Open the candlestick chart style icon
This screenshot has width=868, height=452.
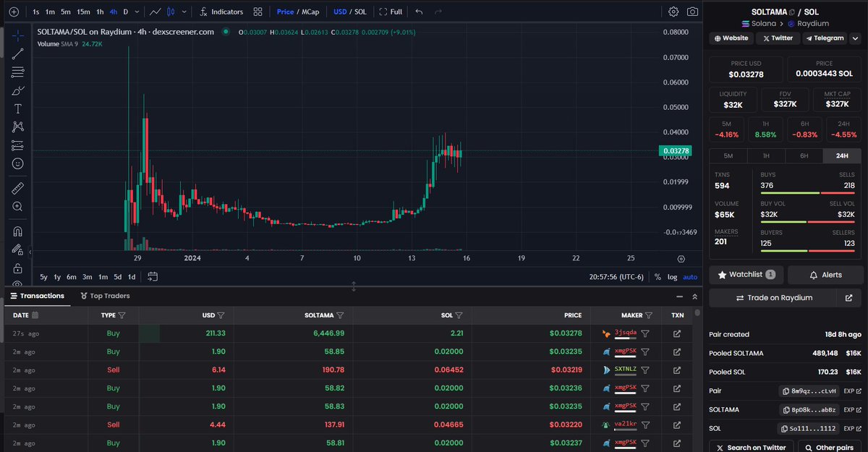coord(171,12)
